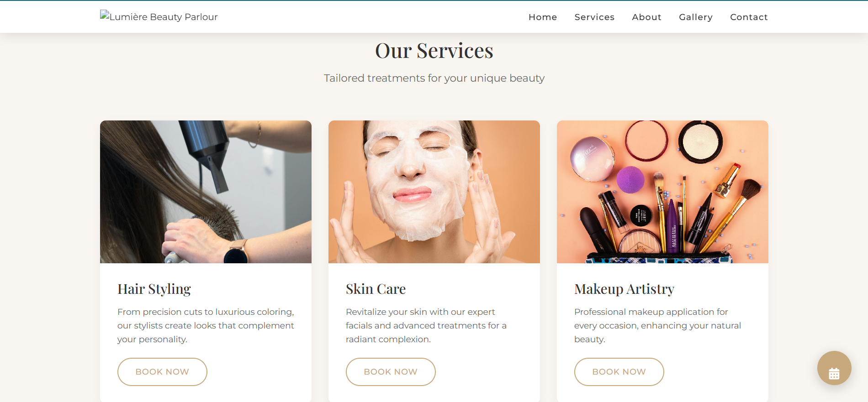Click the floating calendar booking icon

click(834, 368)
